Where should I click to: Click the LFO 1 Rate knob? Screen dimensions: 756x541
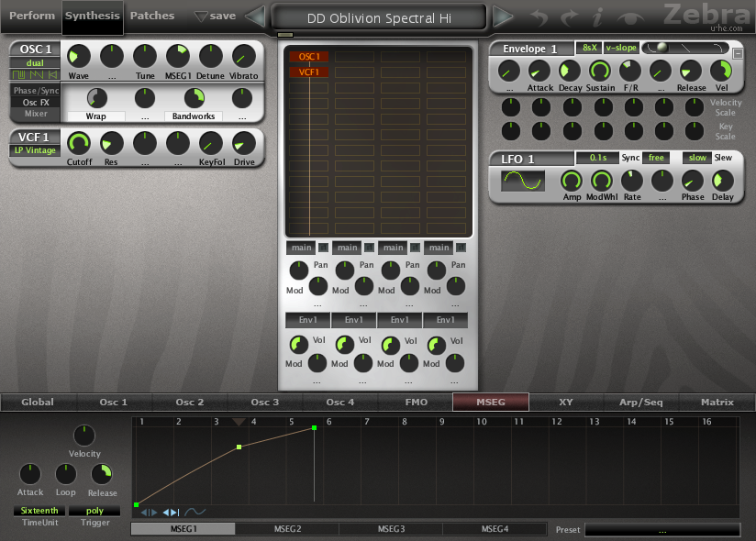pyautogui.click(x=632, y=182)
